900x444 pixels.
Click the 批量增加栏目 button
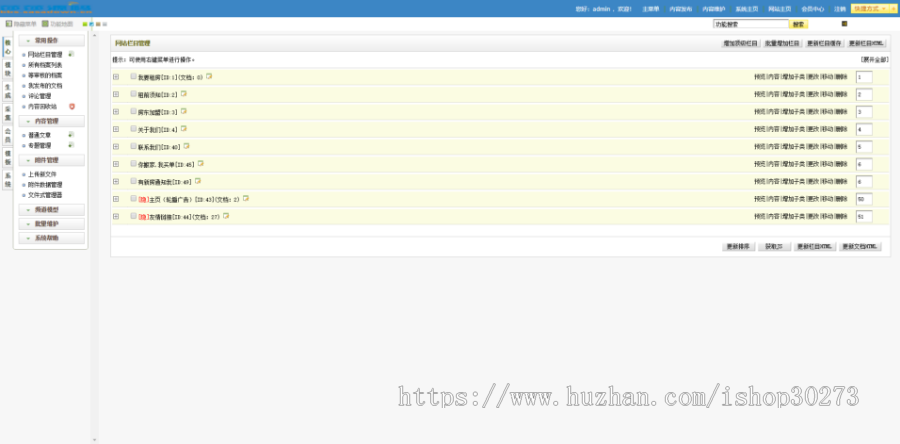click(x=782, y=43)
